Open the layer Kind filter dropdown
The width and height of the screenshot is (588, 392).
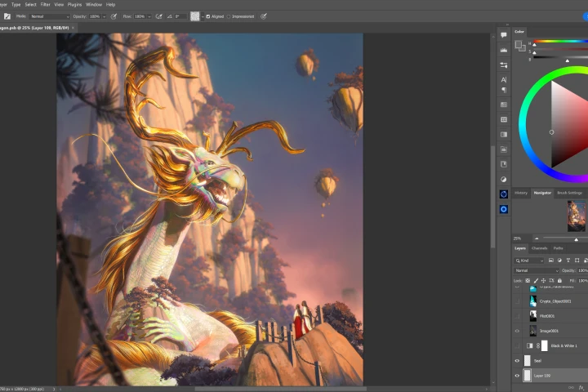tap(529, 261)
